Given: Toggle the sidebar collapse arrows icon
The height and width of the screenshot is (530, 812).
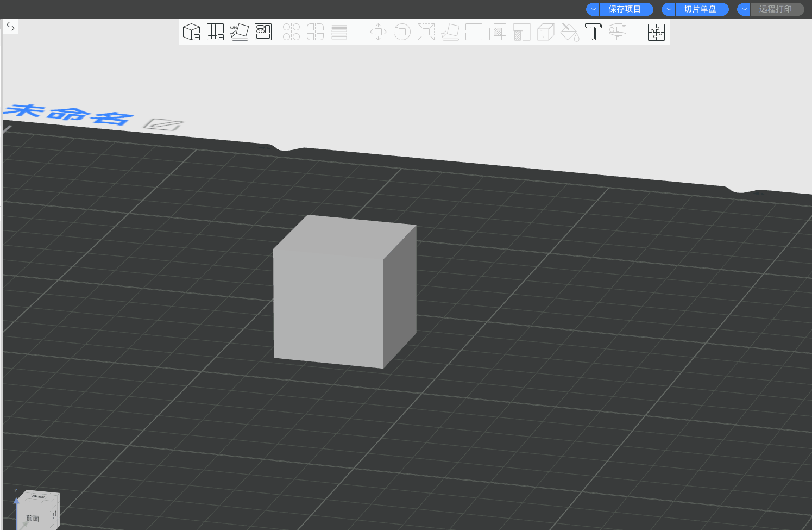Looking at the screenshot, I should coord(10,26).
